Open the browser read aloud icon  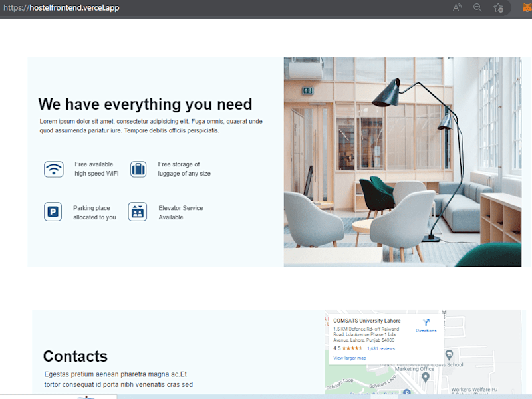[457, 7]
